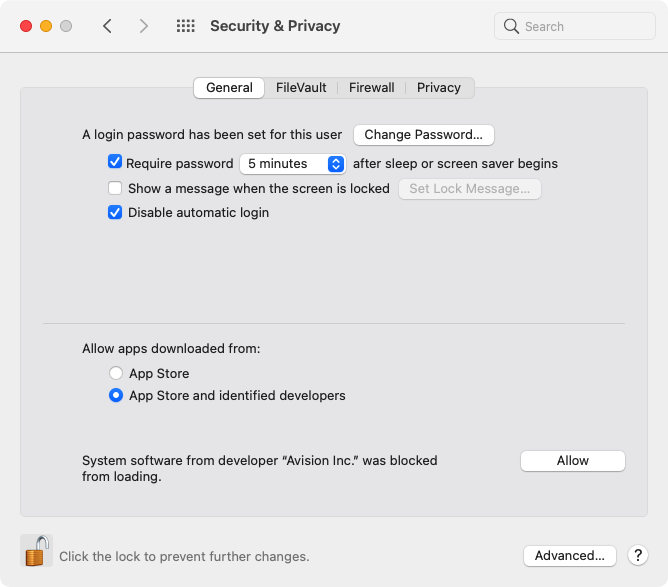Image resolution: width=668 pixels, height=587 pixels.
Task: Click the forward navigation arrow
Action: click(144, 26)
